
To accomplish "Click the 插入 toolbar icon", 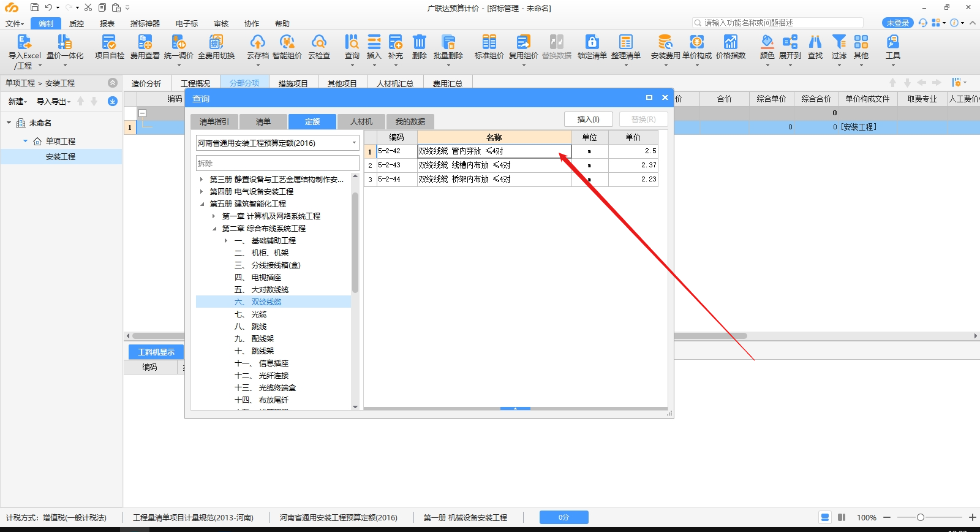I will pyautogui.click(x=374, y=42).
